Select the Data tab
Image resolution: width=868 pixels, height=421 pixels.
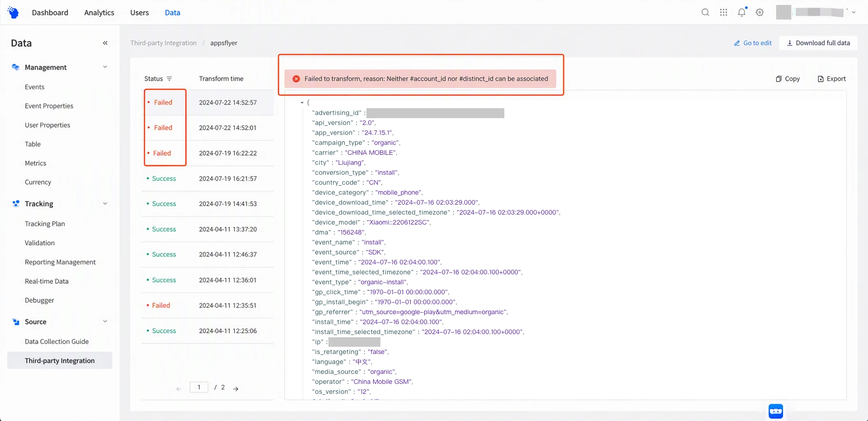click(x=172, y=13)
